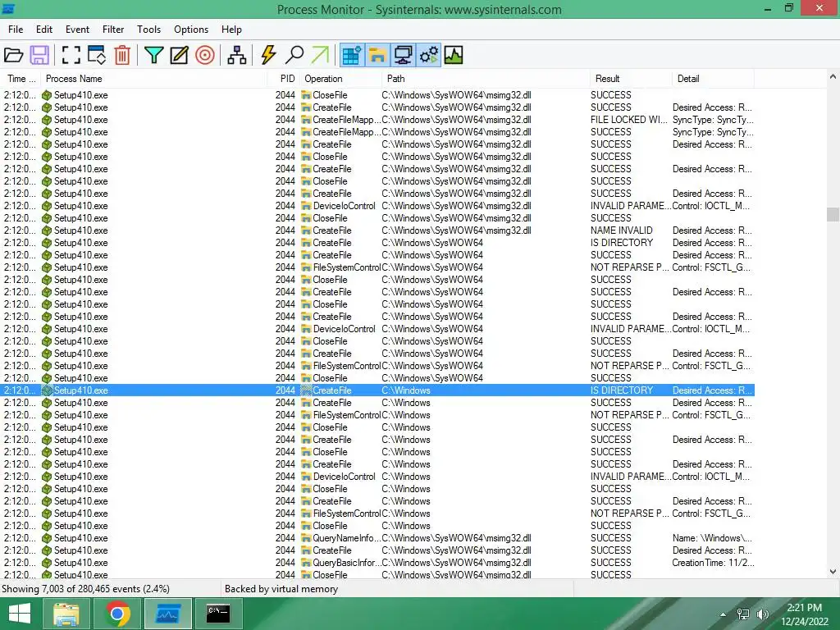Toggle Show File System Activity icon
The image size is (840, 630).
pyautogui.click(x=377, y=55)
